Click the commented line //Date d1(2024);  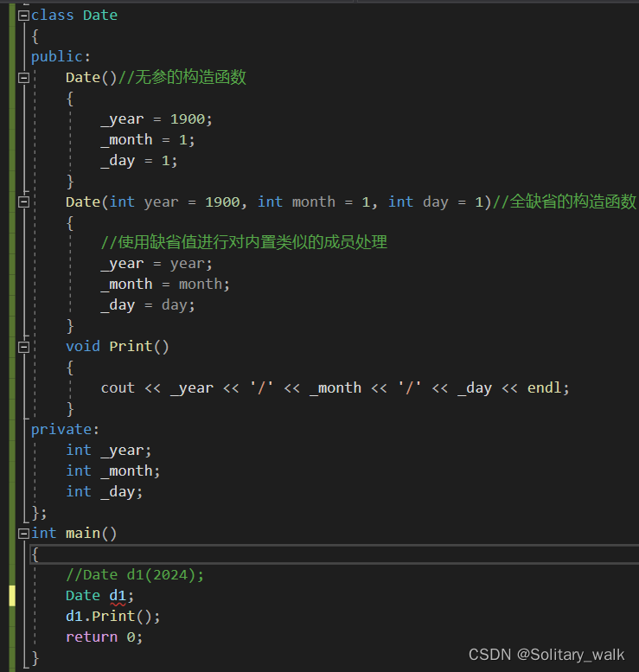135,575
